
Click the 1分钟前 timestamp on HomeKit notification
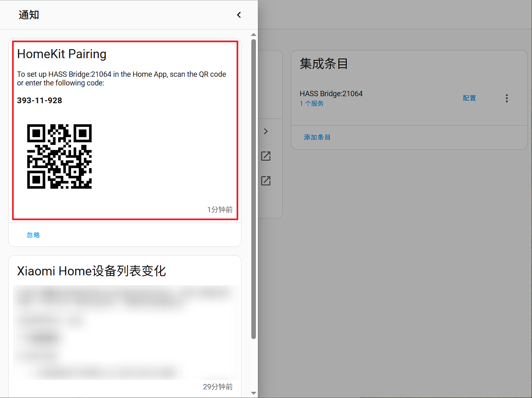click(x=220, y=210)
